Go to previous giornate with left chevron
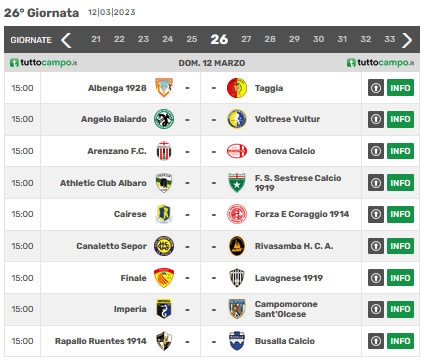The image size is (425, 360). [66, 40]
